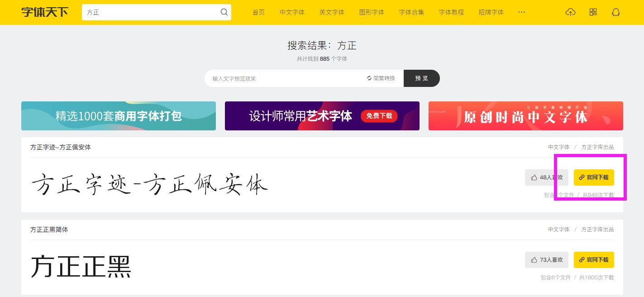Click the 字体天下 site logo
This screenshot has width=644, height=297.
pyautogui.click(x=44, y=12)
